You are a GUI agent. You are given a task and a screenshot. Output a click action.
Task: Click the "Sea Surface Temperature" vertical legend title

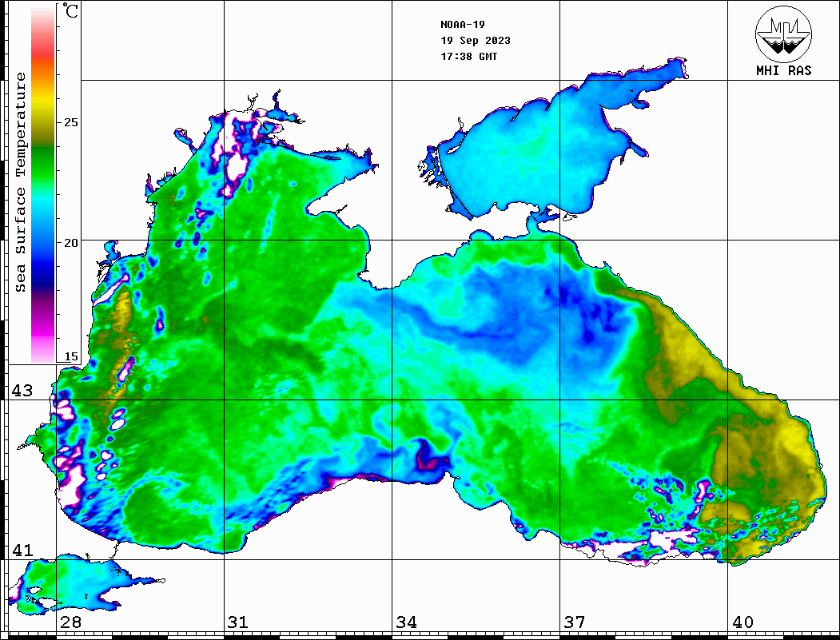click(x=22, y=182)
